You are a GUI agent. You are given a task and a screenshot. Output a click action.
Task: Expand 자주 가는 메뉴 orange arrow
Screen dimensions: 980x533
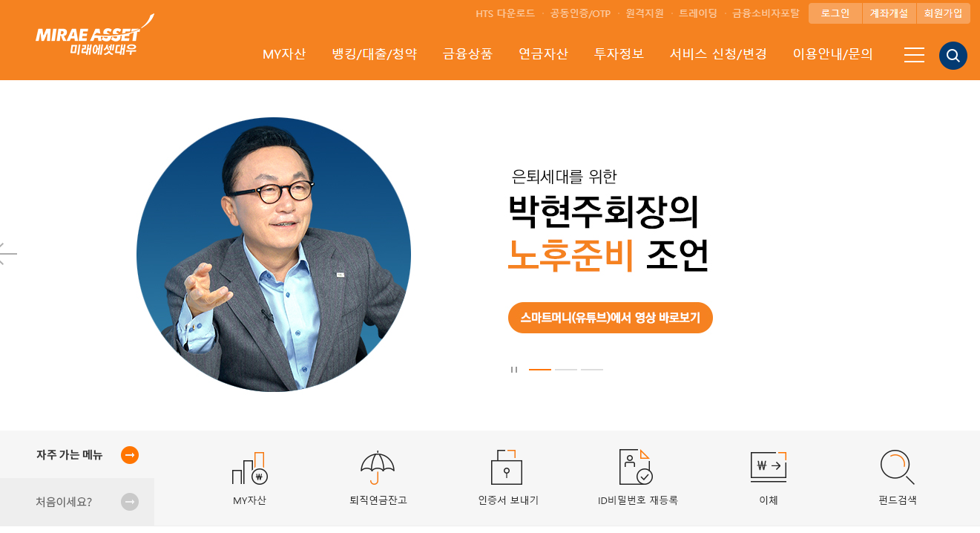(x=130, y=455)
